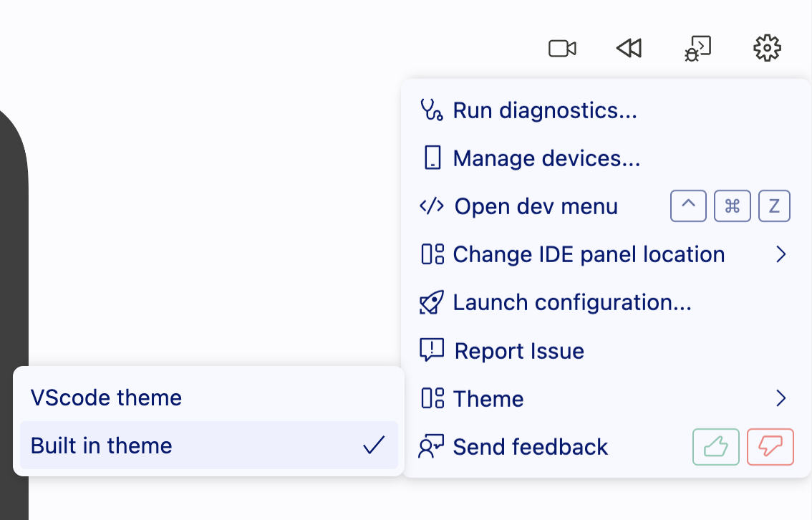Select the VScode theme option
Viewport: 812px width, 520px height.
pos(105,398)
